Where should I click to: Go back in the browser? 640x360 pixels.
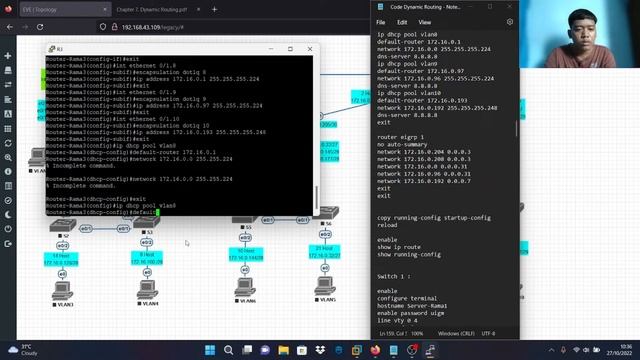click(10, 27)
